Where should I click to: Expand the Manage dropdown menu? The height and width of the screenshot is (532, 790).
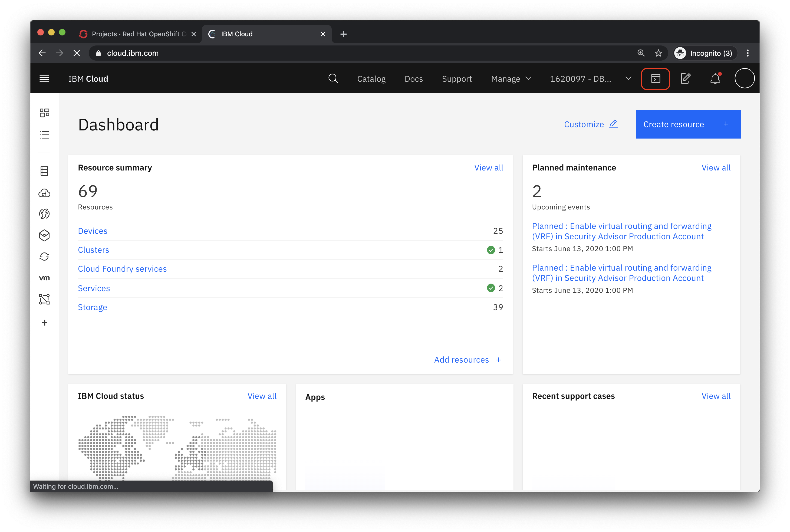[x=511, y=79]
